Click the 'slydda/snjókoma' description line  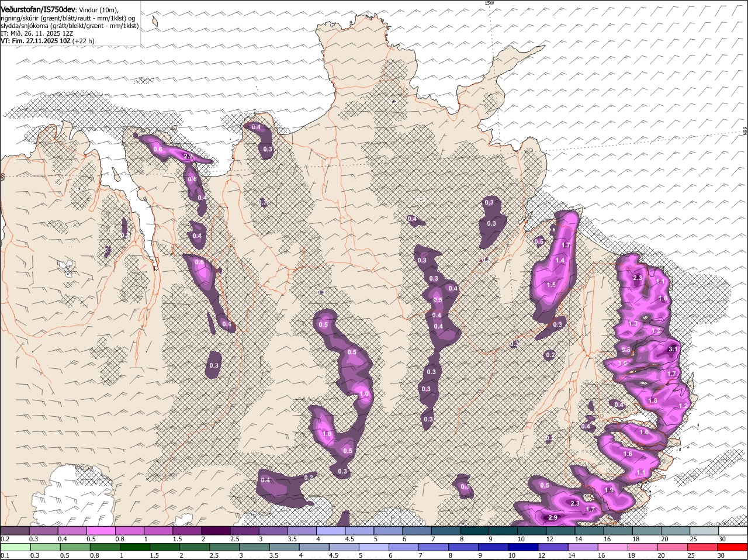click(70, 26)
